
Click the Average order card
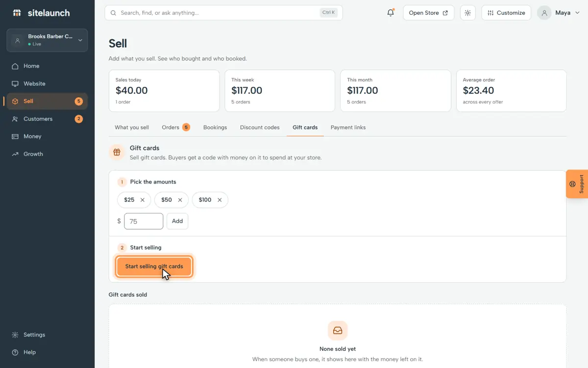[x=511, y=91]
